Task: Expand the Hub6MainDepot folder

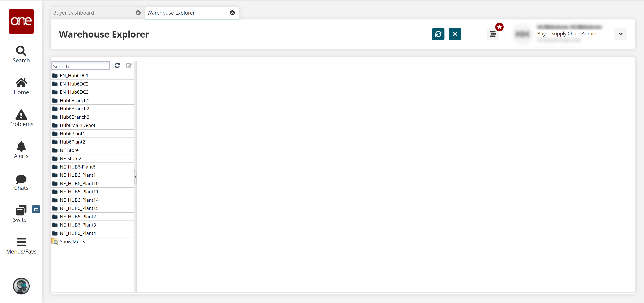Action: coord(77,125)
